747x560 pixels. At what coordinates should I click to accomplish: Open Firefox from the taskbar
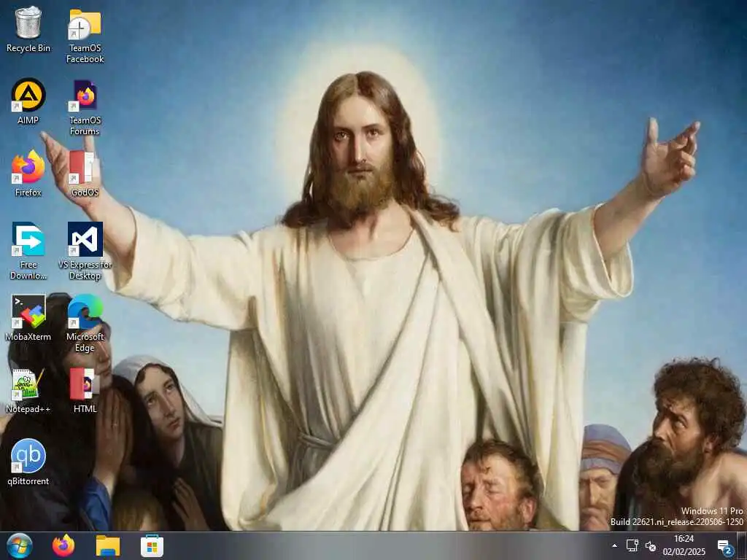(63, 545)
